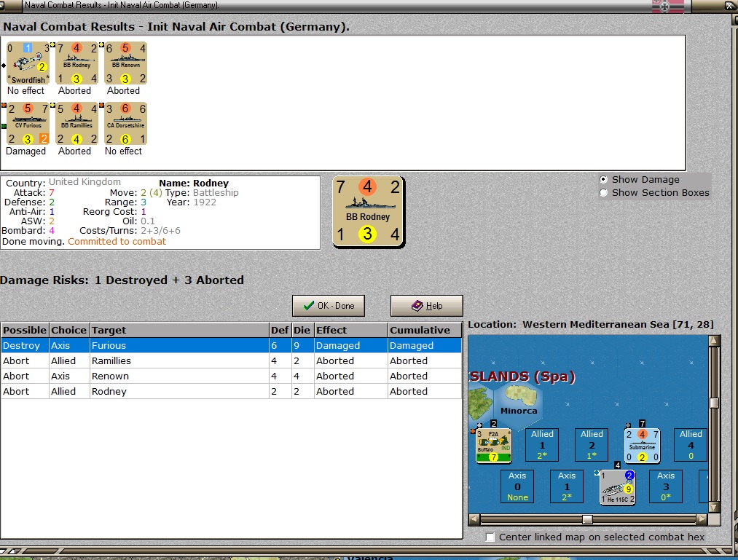
Task: Sort by the Def column header
Action: 280,330
